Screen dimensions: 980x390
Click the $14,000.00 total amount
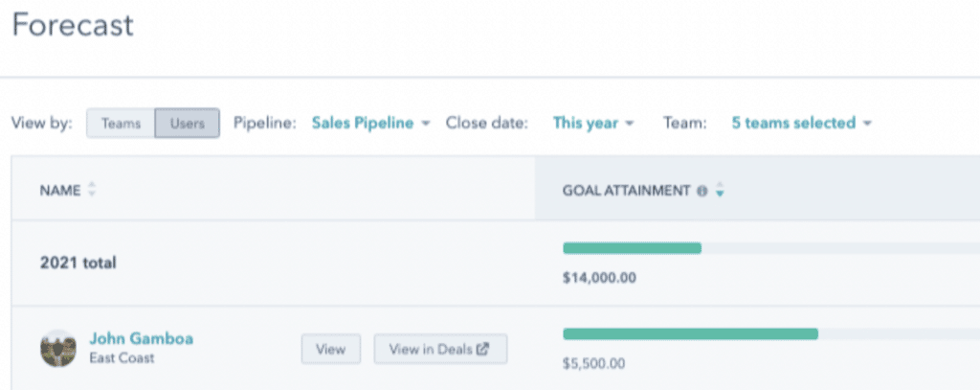coord(599,277)
